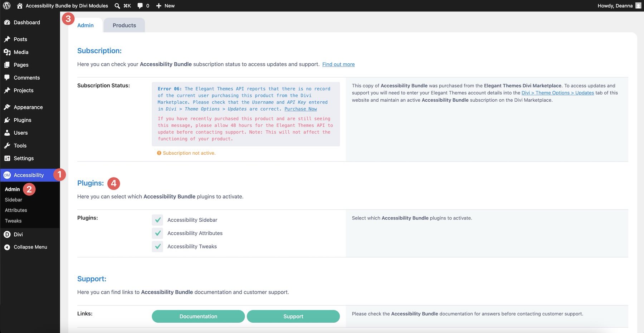This screenshot has width=644, height=333.
Task: Follow the Find out more link
Action: (x=338, y=64)
